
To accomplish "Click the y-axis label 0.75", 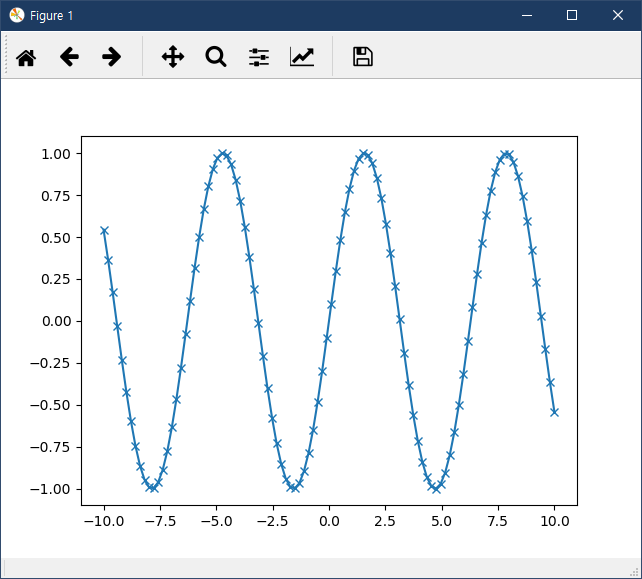I will 56,196.
